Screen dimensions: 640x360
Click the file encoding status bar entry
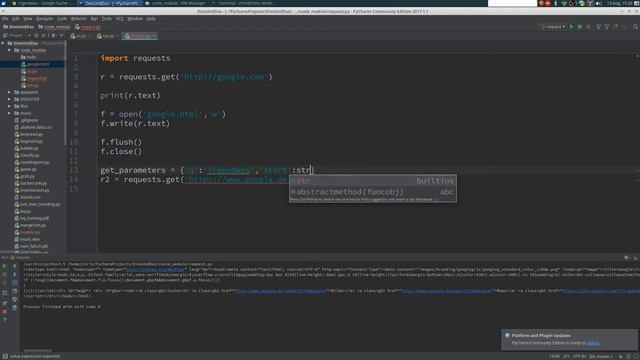pos(580,356)
